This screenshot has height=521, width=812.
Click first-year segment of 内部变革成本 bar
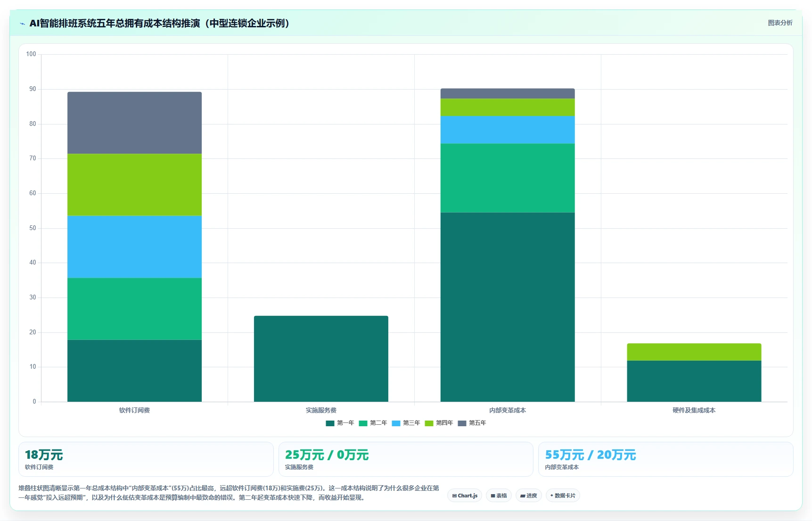(508, 307)
